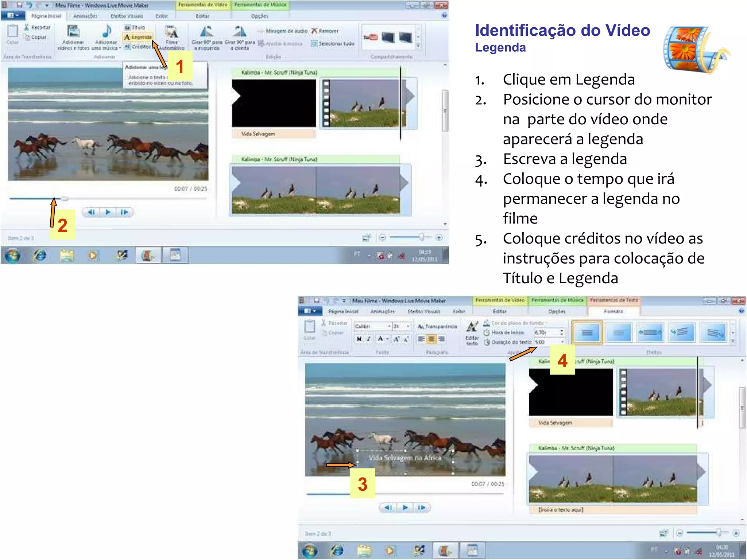Open Exibir tab in upper window
747x560 pixels.
(x=162, y=16)
